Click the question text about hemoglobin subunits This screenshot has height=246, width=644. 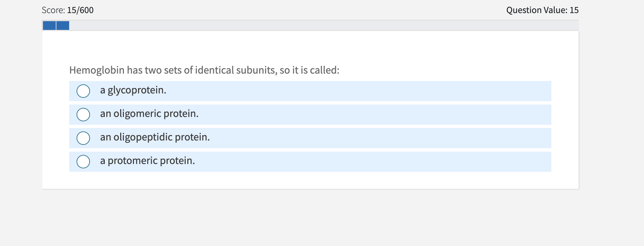(204, 70)
